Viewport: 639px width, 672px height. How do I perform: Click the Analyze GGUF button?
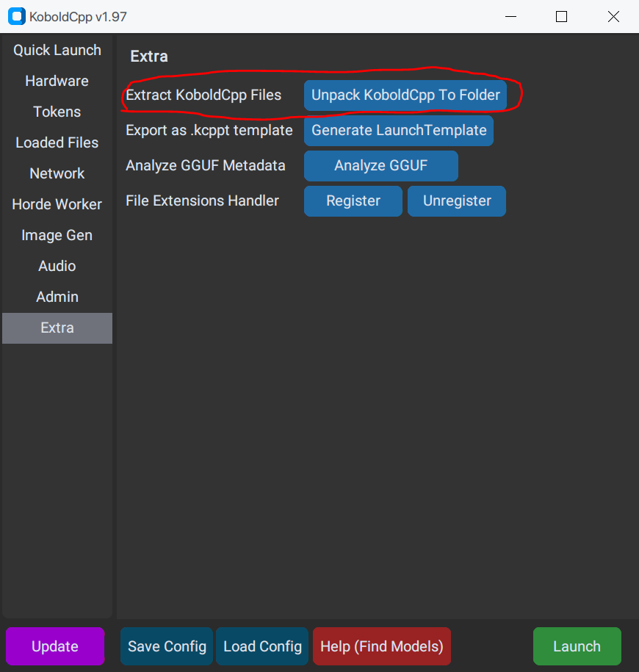click(381, 165)
